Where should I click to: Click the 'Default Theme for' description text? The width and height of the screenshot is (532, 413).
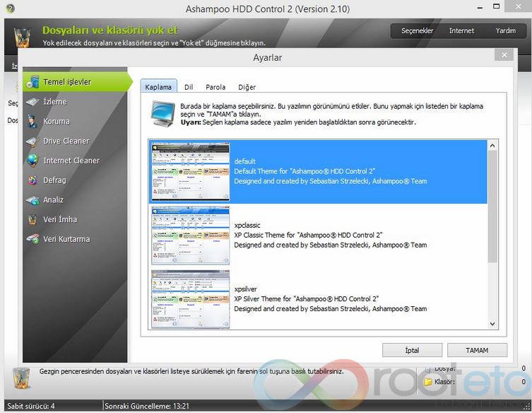point(305,171)
